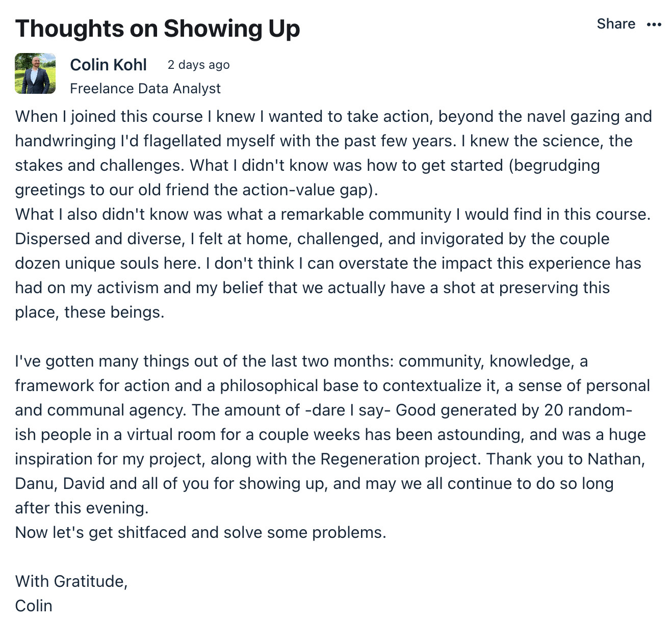Click the Share button

coord(616,24)
